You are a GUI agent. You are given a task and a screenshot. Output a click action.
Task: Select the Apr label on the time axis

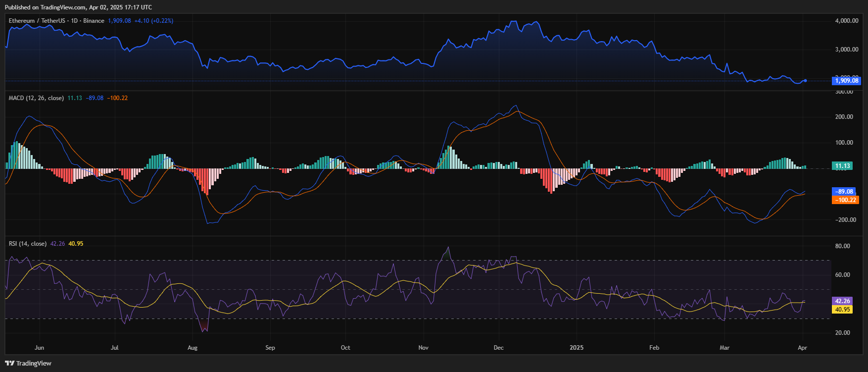(x=802, y=348)
